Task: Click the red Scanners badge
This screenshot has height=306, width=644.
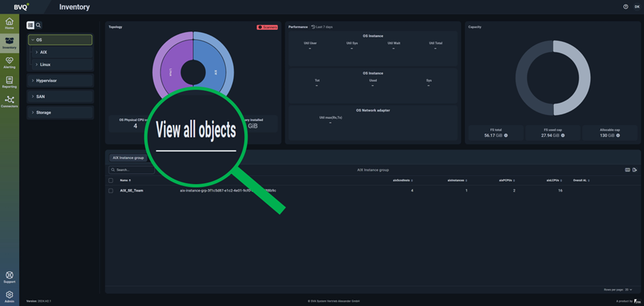Action: (x=267, y=27)
